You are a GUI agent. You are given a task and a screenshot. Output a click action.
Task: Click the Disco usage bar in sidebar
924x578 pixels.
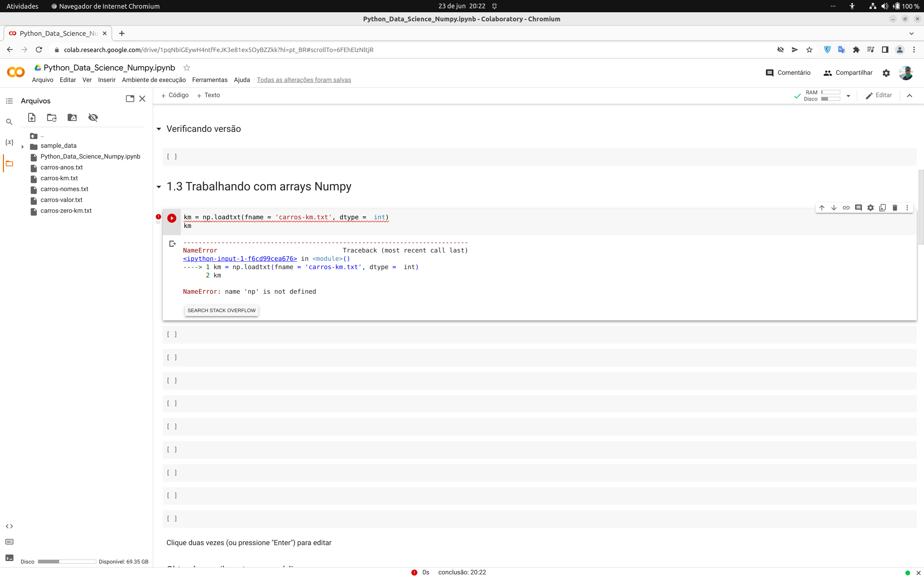click(67, 561)
